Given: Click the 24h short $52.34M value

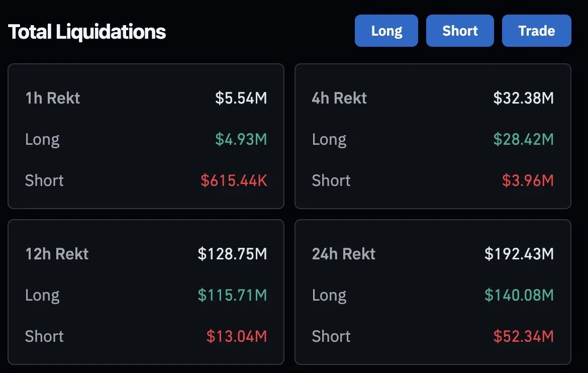Looking at the screenshot, I should click(x=523, y=336).
